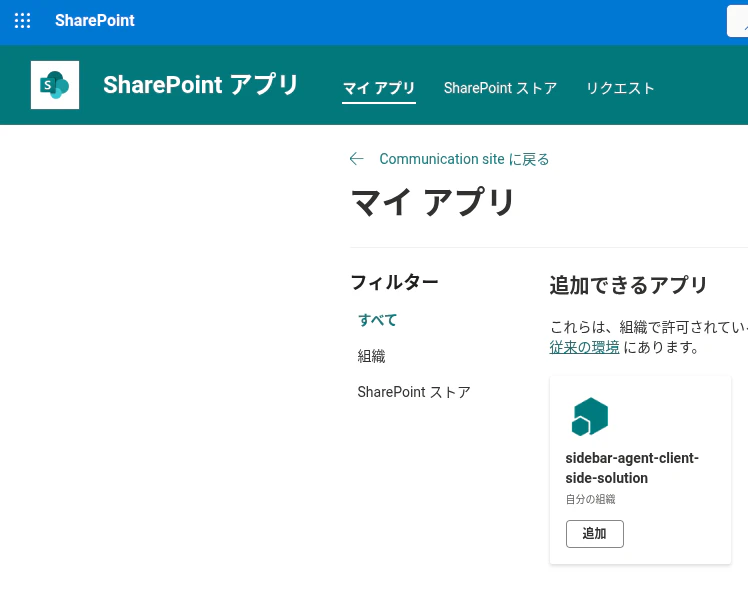
Task: Open the app launcher waffle icon
Action: (22, 21)
